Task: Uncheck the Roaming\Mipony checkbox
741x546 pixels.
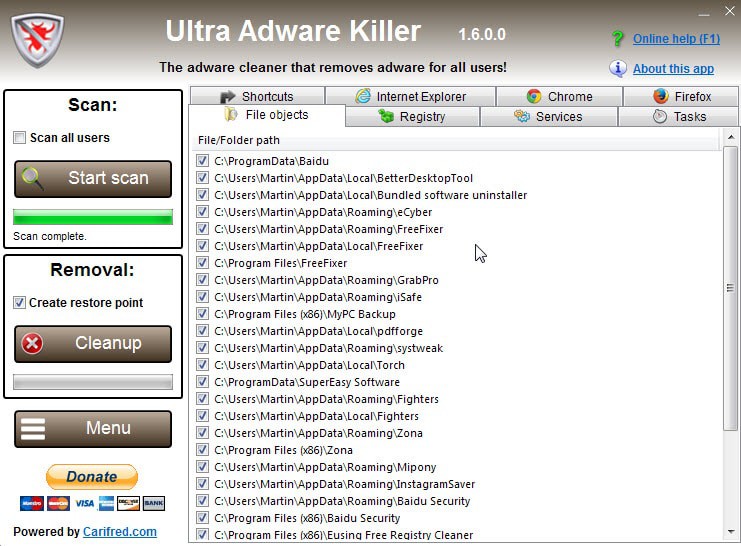Action: (x=202, y=467)
